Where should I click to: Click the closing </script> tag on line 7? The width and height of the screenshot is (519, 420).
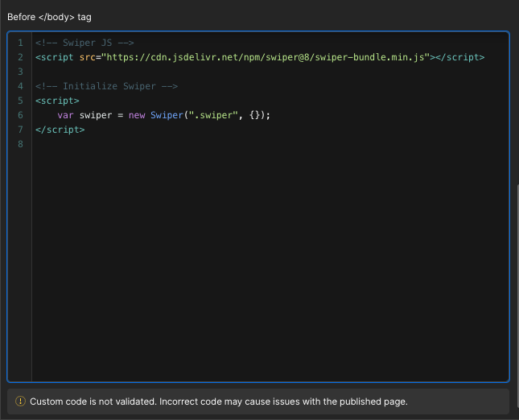pyautogui.click(x=60, y=130)
